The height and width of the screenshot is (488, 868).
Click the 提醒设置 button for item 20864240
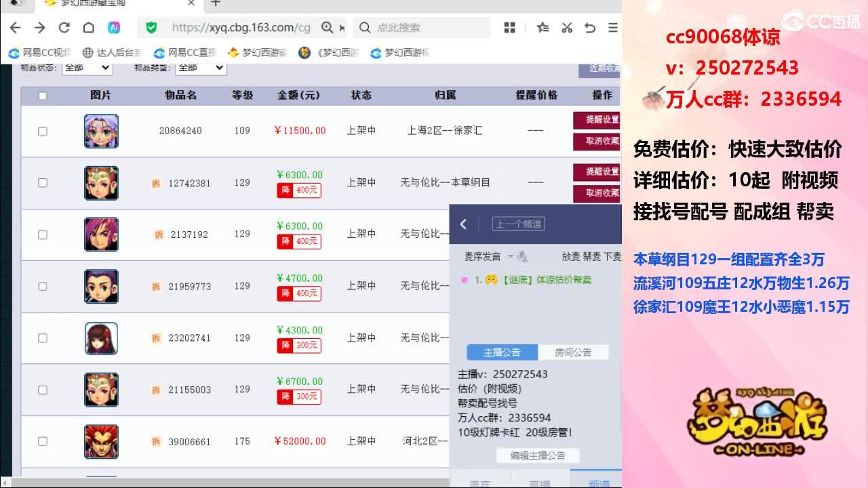597,120
